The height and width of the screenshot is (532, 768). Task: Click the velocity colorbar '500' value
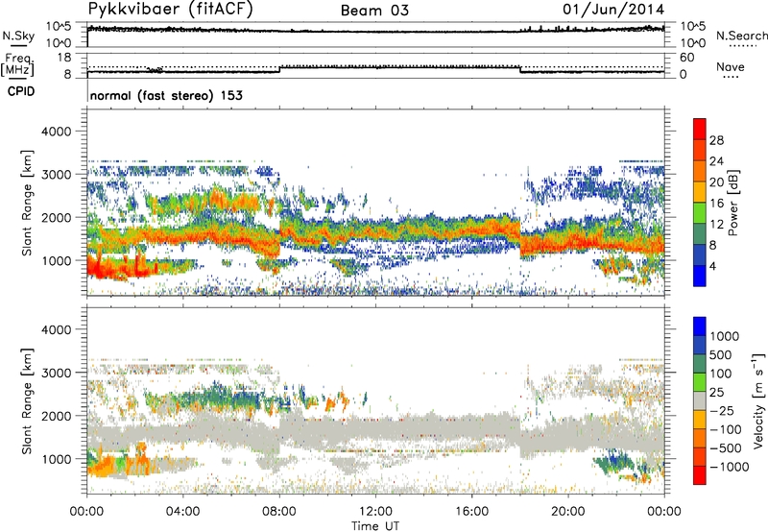tap(723, 355)
